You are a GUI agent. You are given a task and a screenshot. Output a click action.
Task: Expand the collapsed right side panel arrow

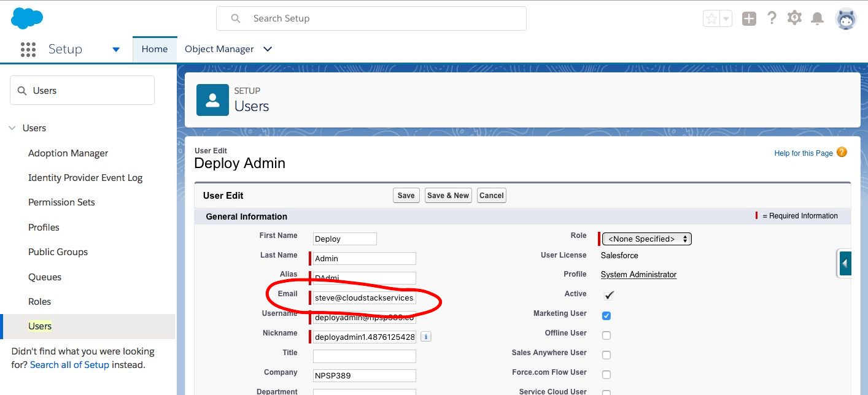pyautogui.click(x=845, y=263)
